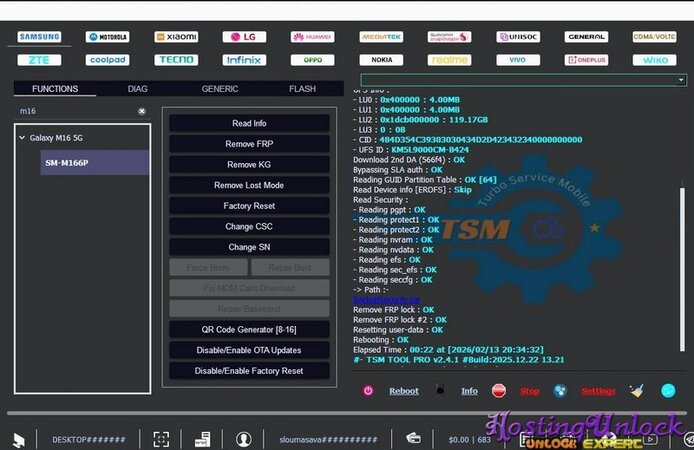Switch to the DIAG tab

point(137,89)
